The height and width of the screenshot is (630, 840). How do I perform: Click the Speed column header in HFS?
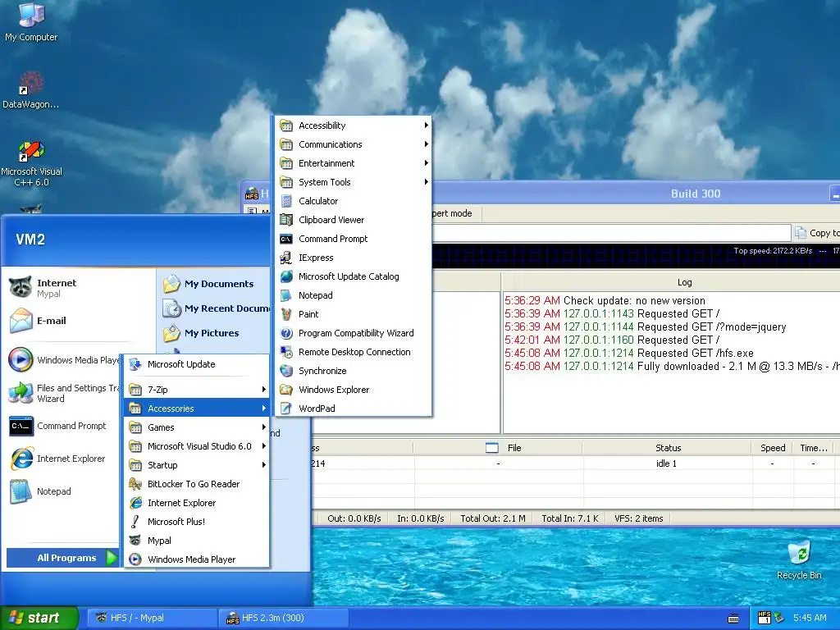(x=773, y=448)
